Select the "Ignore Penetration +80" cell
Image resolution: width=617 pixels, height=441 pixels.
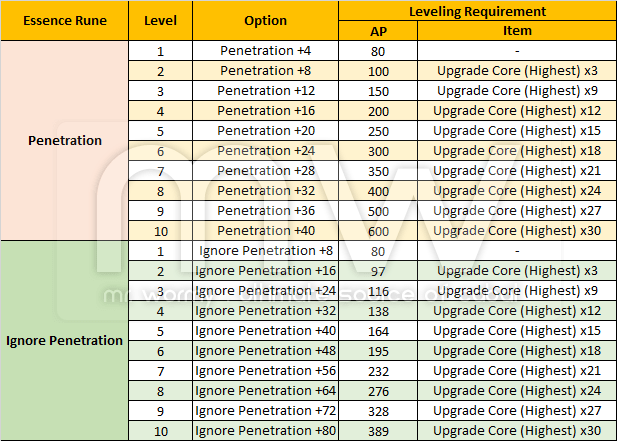[x=265, y=430]
